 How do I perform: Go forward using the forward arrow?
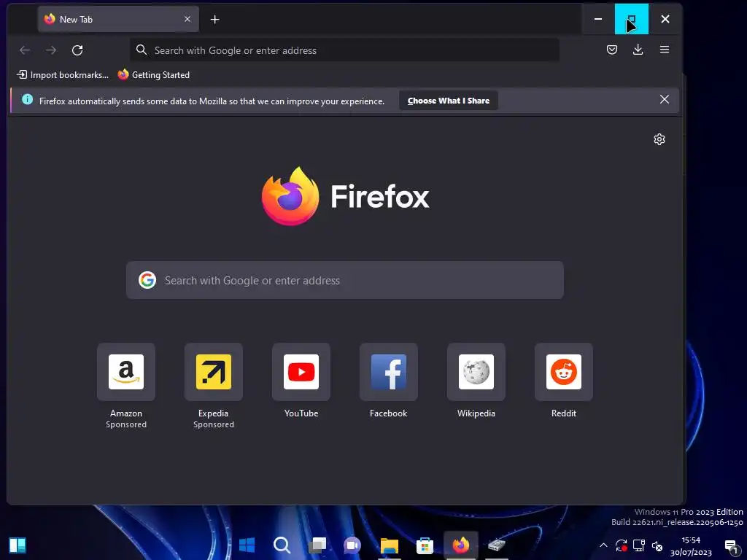tap(51, 50)
